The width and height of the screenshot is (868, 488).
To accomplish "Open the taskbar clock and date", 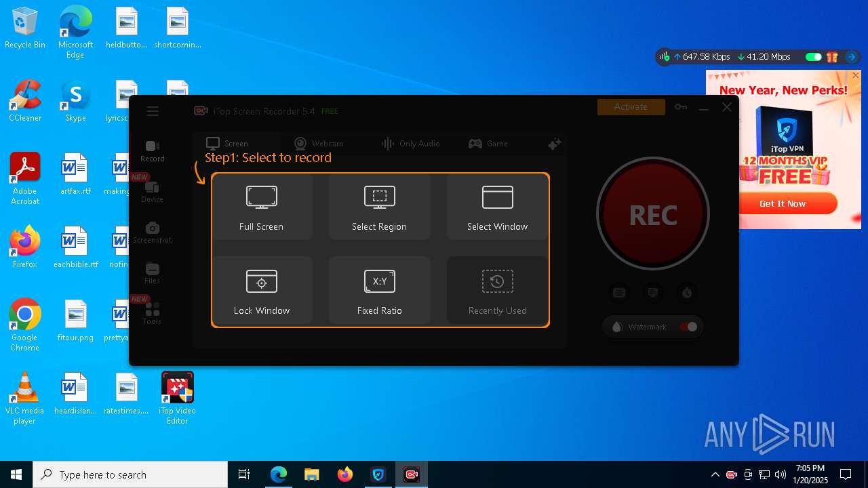I will coord(811,474).
